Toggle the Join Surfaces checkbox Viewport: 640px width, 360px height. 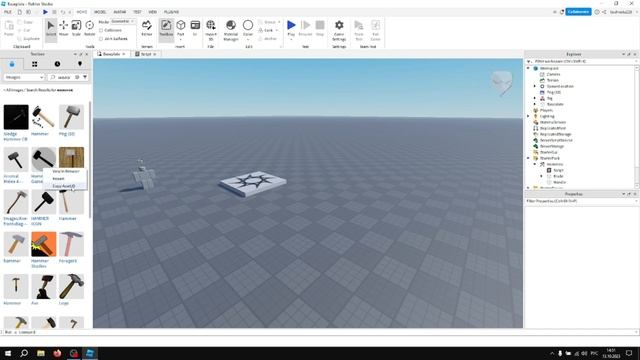(101, 39)
